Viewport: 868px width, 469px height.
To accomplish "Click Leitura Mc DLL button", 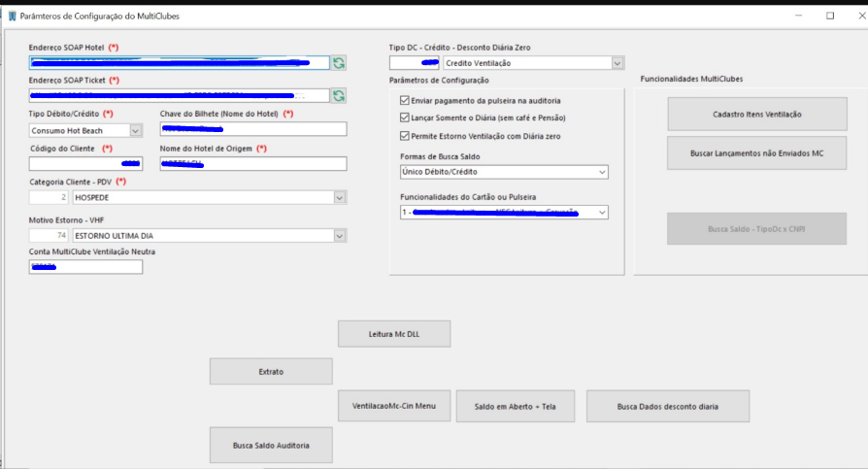I will coord(394,334).
